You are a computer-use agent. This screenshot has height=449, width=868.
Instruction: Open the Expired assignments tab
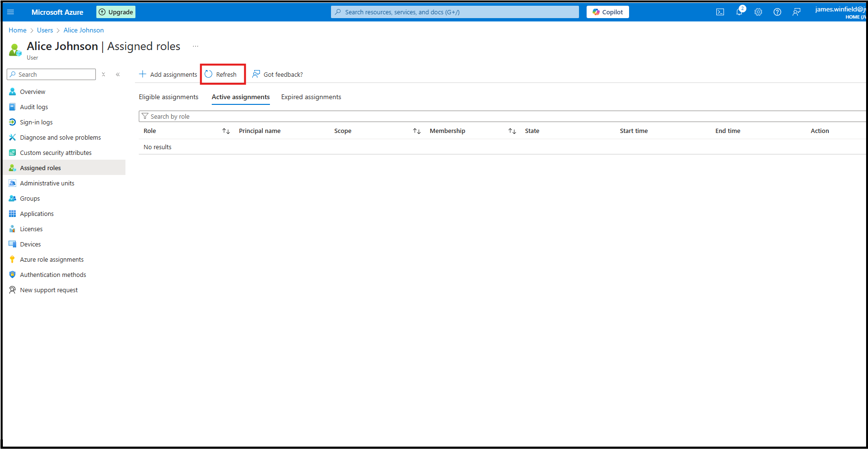click(x=311, y=97)
